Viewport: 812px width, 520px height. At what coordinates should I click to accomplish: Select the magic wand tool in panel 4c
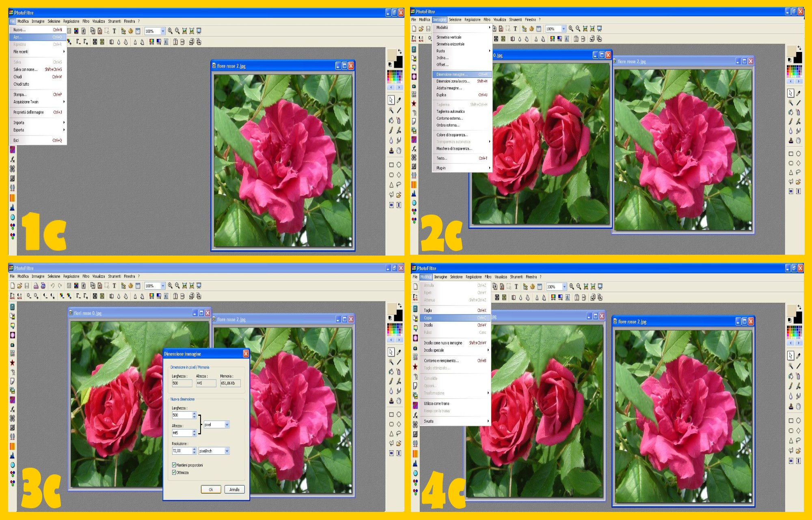(x=790, y=365)
